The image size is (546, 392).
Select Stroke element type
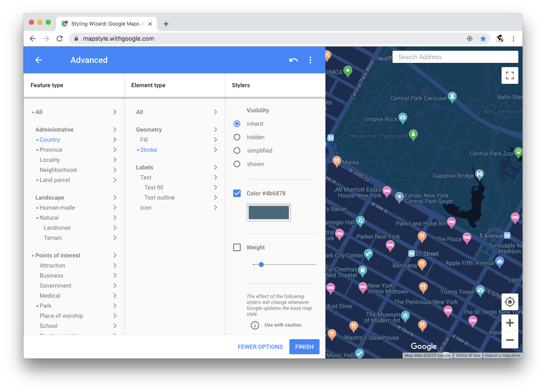click(x=148, y=150)
